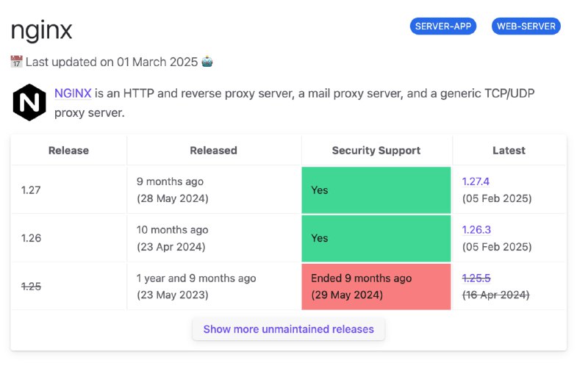Click the nginx page title
The height and width of the screenshot is (374, 588).
(x=41, y=30)
